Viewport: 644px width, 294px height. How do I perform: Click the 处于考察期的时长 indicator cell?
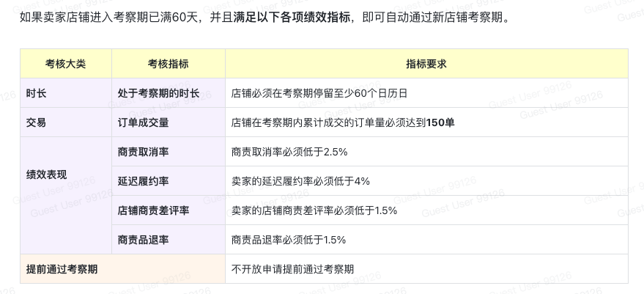(158, 93)
